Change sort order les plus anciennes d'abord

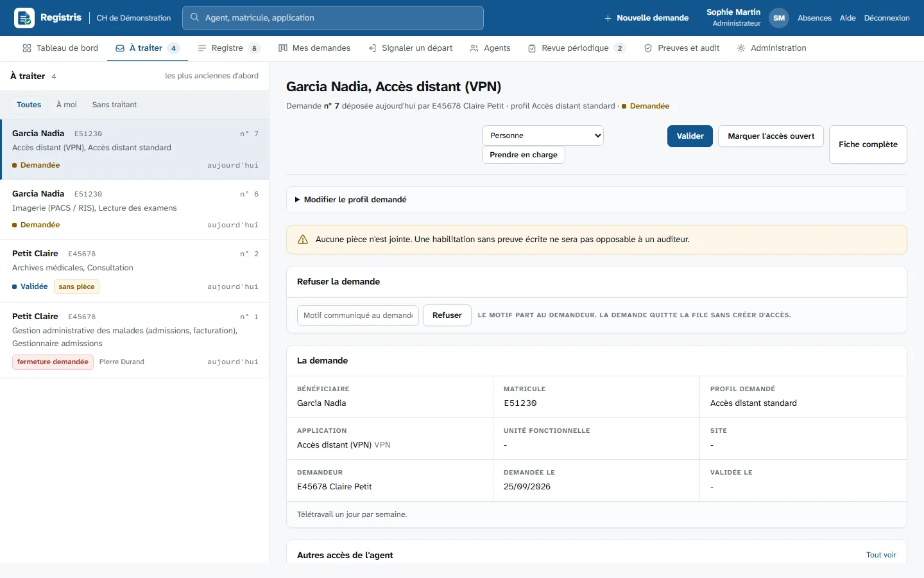coord(212,76)
